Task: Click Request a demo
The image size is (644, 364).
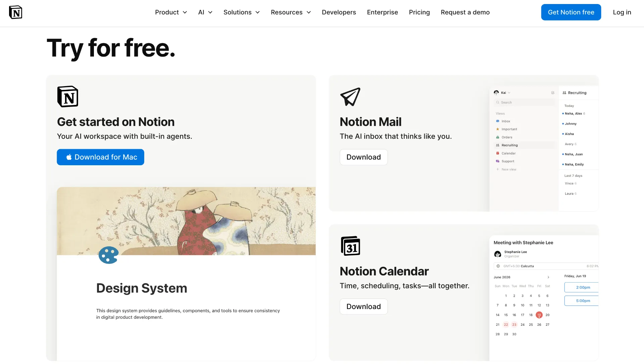Action: pyautogui.click(x=465, y=12)
